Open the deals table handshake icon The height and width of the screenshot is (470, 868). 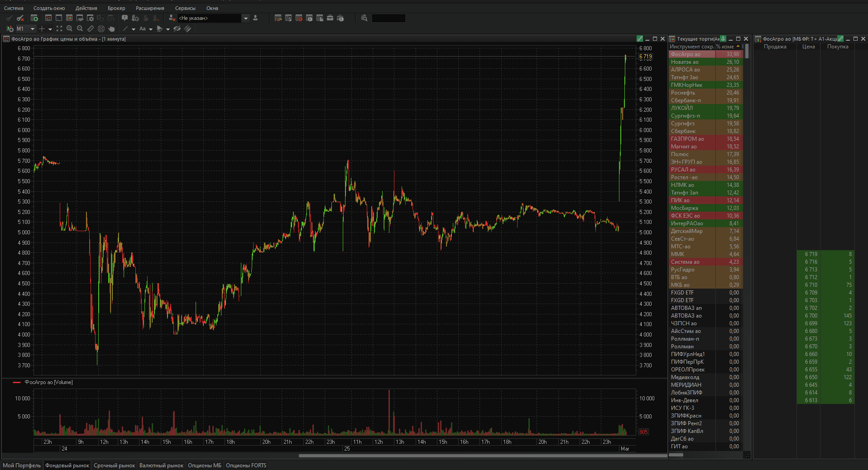(80, 18)
